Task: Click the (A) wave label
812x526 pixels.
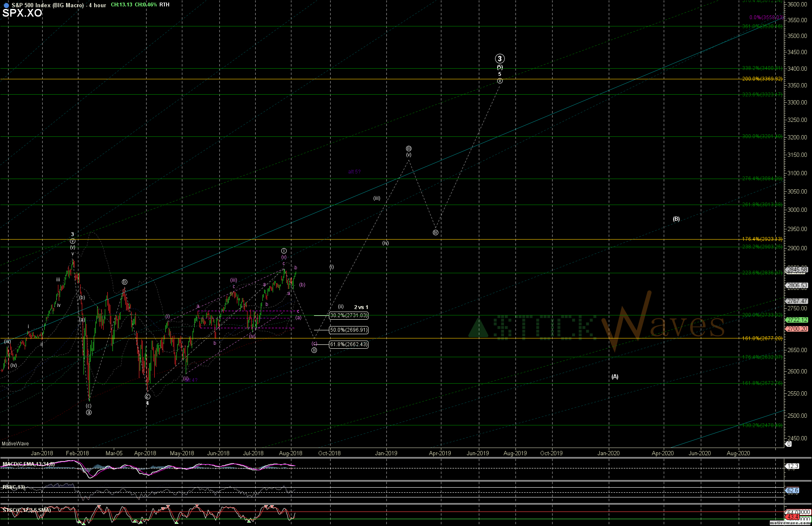Action: tap(615, 377)
